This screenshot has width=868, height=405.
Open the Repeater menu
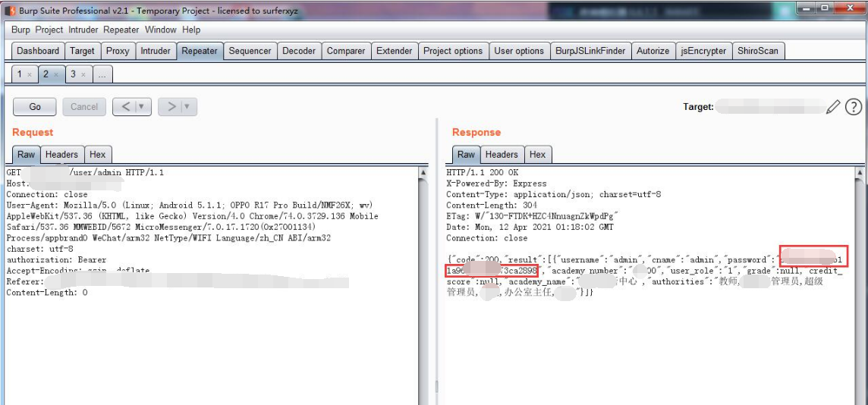[122, 30]
